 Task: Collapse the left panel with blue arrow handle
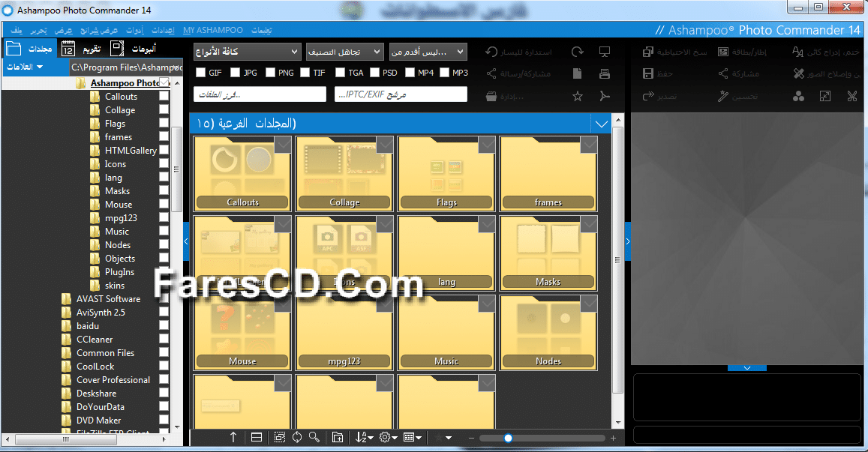click(x=186, y=241)
